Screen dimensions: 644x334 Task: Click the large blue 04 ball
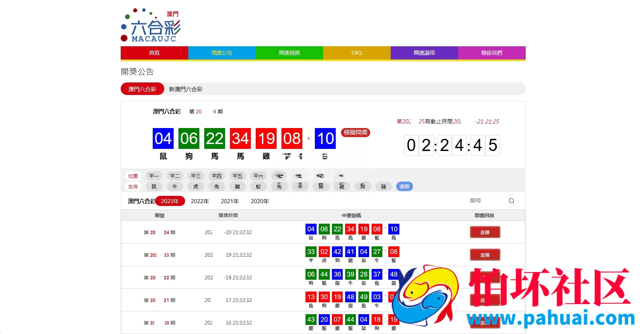point(163,138)
